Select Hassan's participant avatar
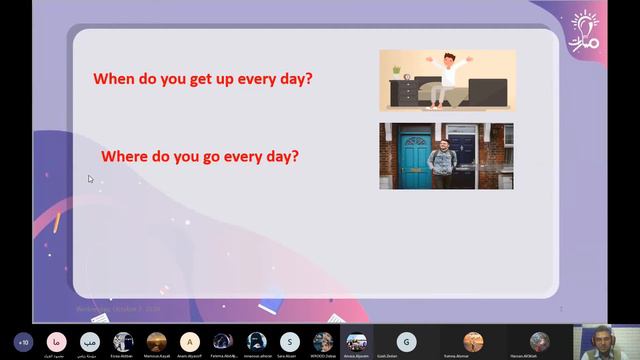The height and width of the screenshot is (360, 640). tap(540, 342)
